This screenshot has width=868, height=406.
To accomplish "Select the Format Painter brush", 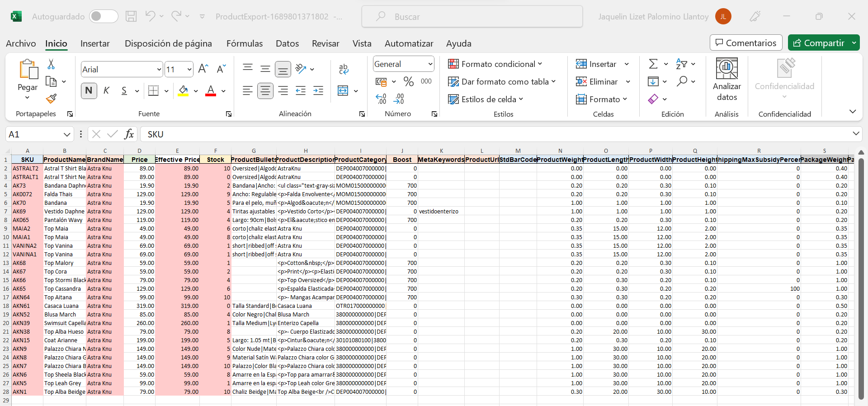I will 51,98.
